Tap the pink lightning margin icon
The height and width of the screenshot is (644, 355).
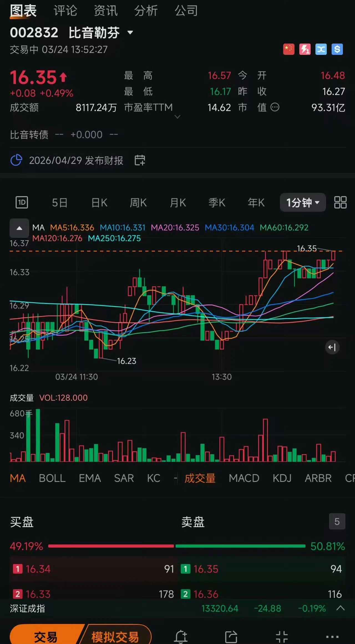pyautogui.click(x=305, y=49)
